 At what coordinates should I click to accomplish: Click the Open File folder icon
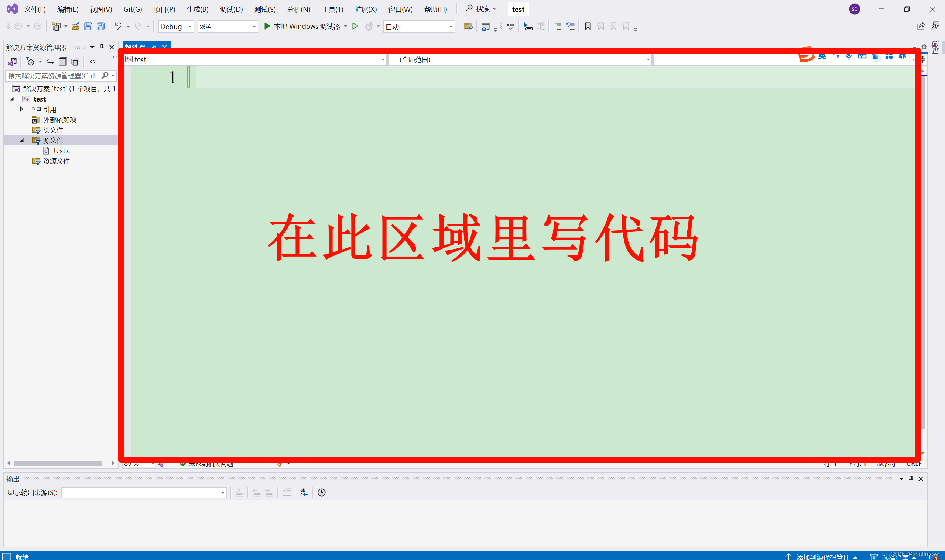point(75,27)
